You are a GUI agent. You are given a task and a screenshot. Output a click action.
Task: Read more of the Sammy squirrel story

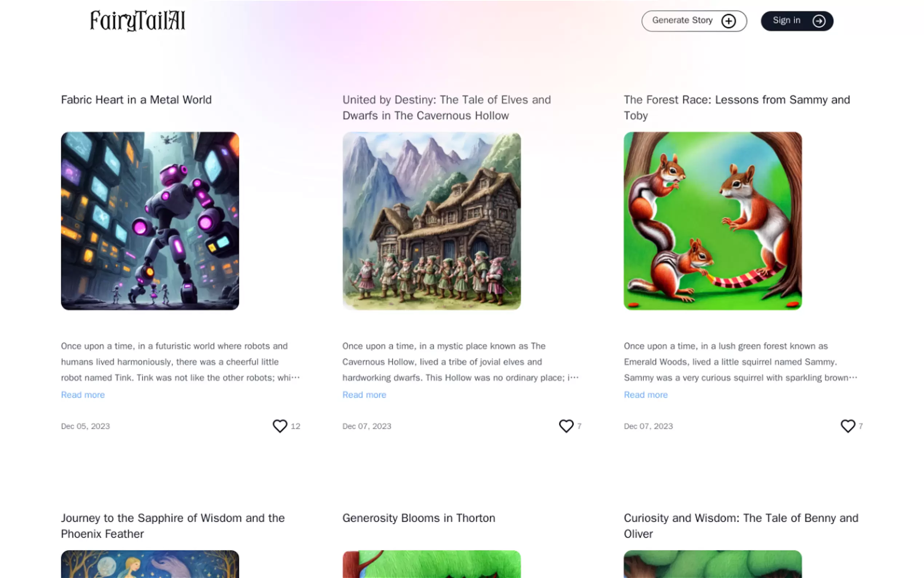pyautogui.click(x=646, y=395)
